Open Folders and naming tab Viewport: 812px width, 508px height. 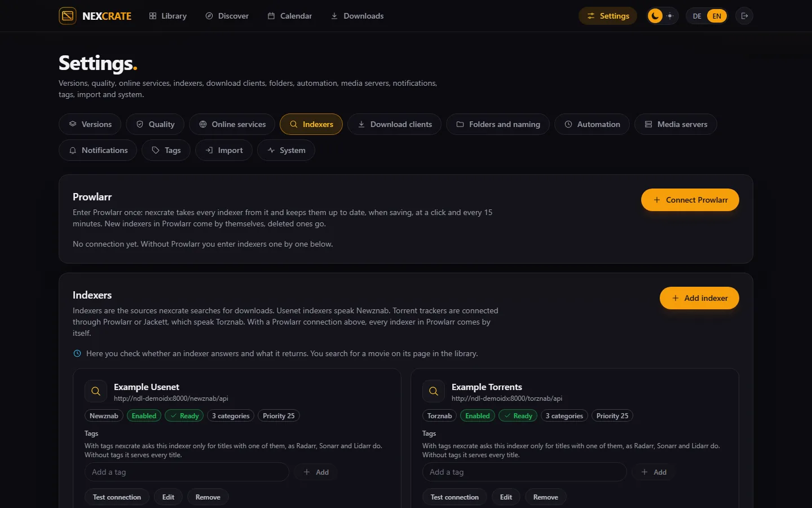(498, 124)
